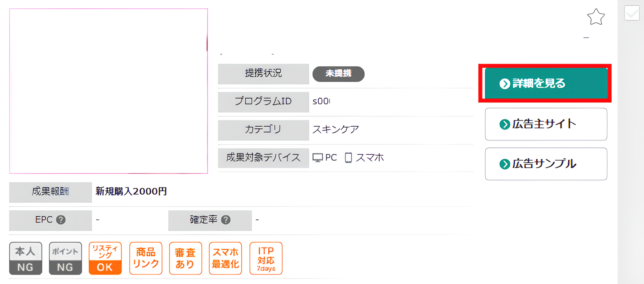The width and height of the screenshot is (644, 284).
Task: Click the 未提携 status badge
Action: (338, 74)
